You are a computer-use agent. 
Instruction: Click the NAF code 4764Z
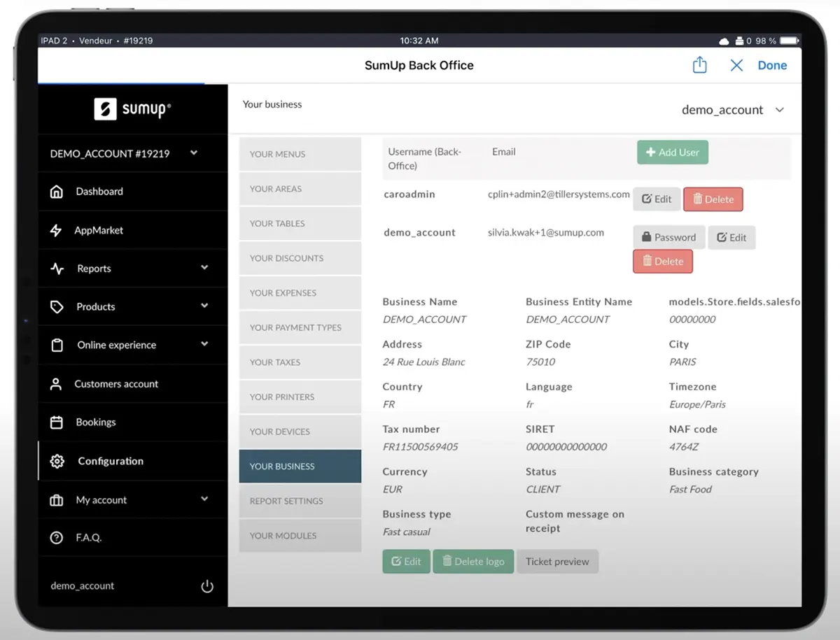tap(684, 447)
